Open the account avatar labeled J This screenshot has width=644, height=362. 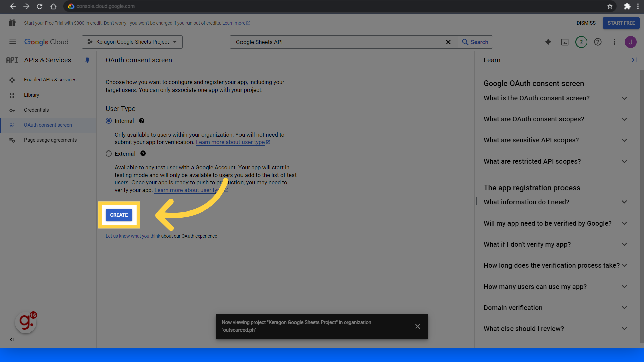(x=631, y=42)
